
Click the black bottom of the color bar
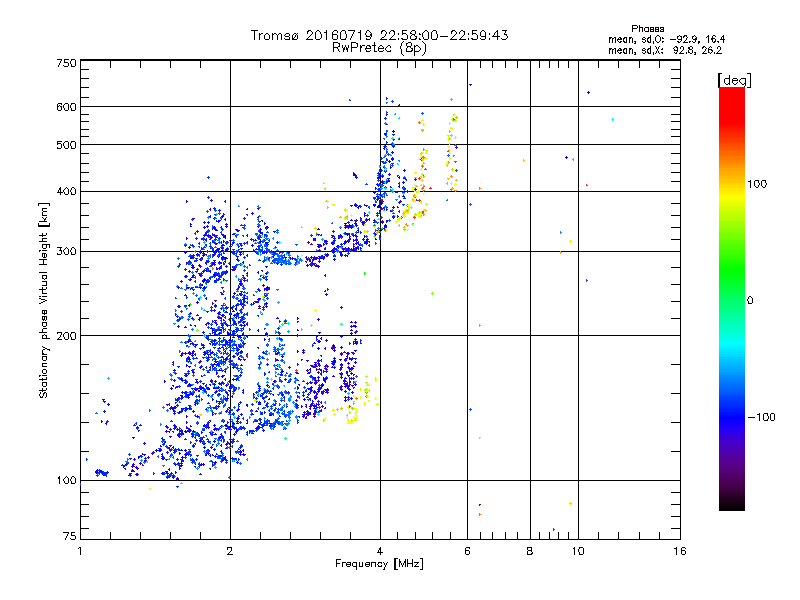coord(732,503)
